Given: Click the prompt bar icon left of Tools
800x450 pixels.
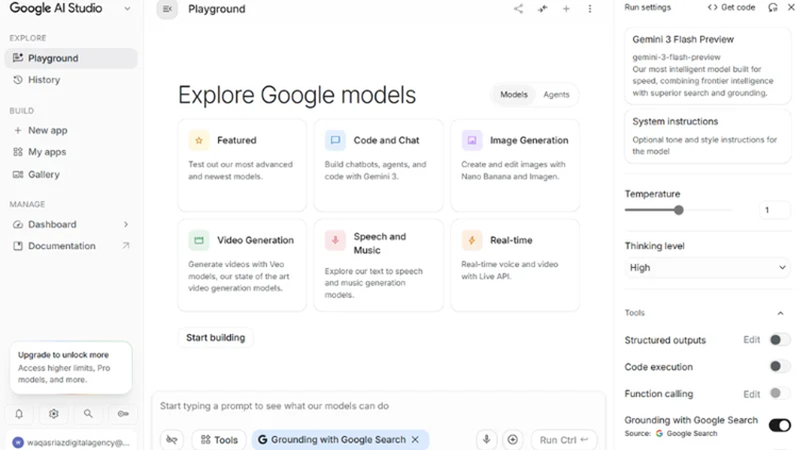Looking at the screenshot, I should (x=172, y=439).
